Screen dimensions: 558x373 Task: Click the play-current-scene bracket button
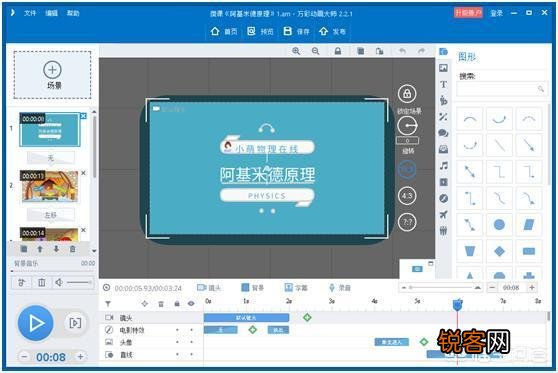tap(75, 323)
